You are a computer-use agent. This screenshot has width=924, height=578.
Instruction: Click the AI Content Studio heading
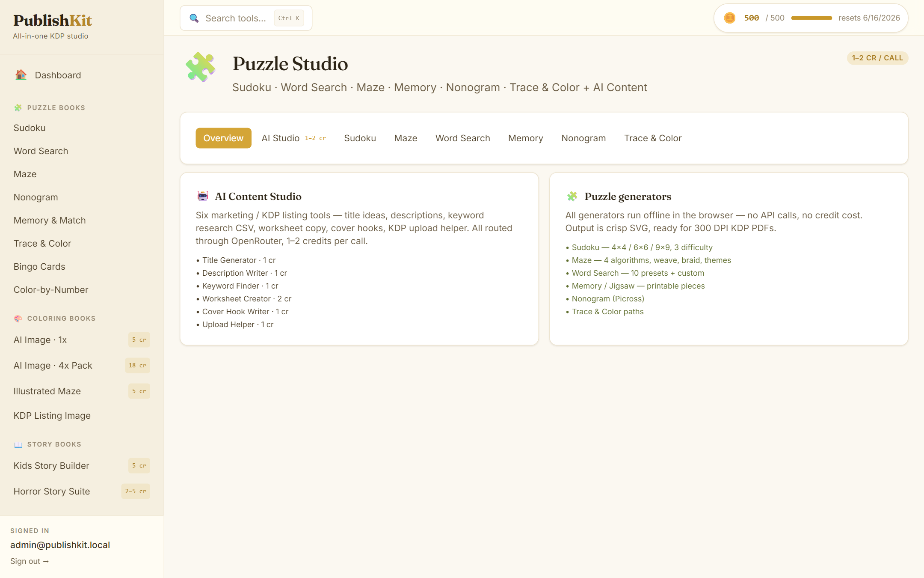(x=258, y=197)
